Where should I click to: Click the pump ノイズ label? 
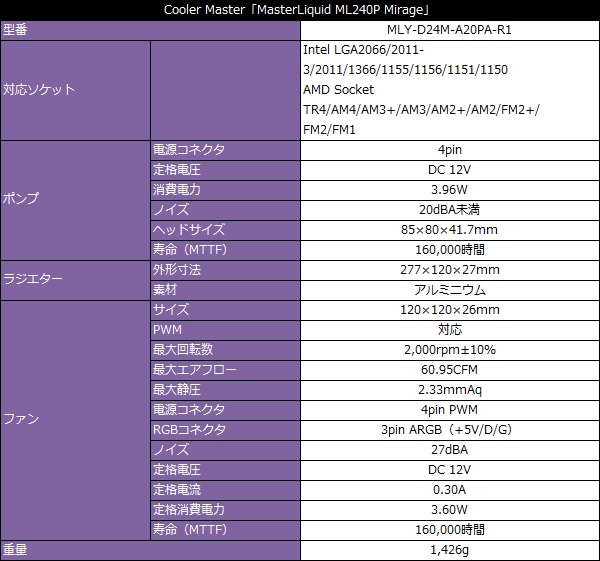pos(171,210)
